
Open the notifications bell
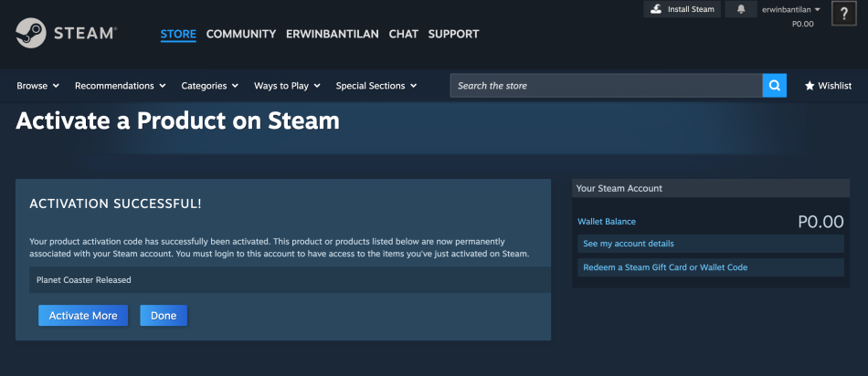tap(741, 9)
